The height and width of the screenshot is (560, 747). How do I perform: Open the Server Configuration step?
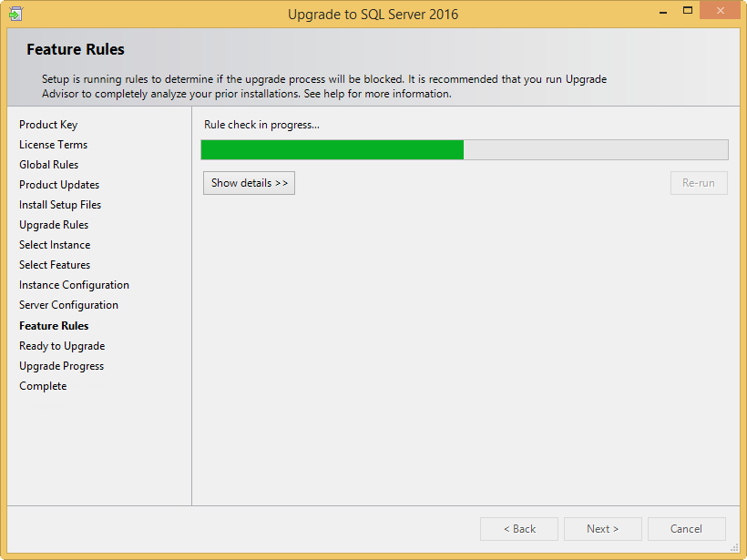(68, 305)
